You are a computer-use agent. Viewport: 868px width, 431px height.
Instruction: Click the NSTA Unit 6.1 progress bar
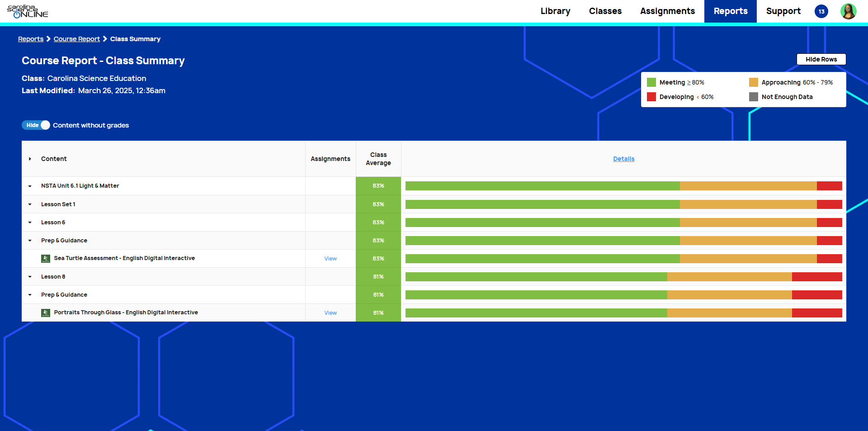pos(623,186)
